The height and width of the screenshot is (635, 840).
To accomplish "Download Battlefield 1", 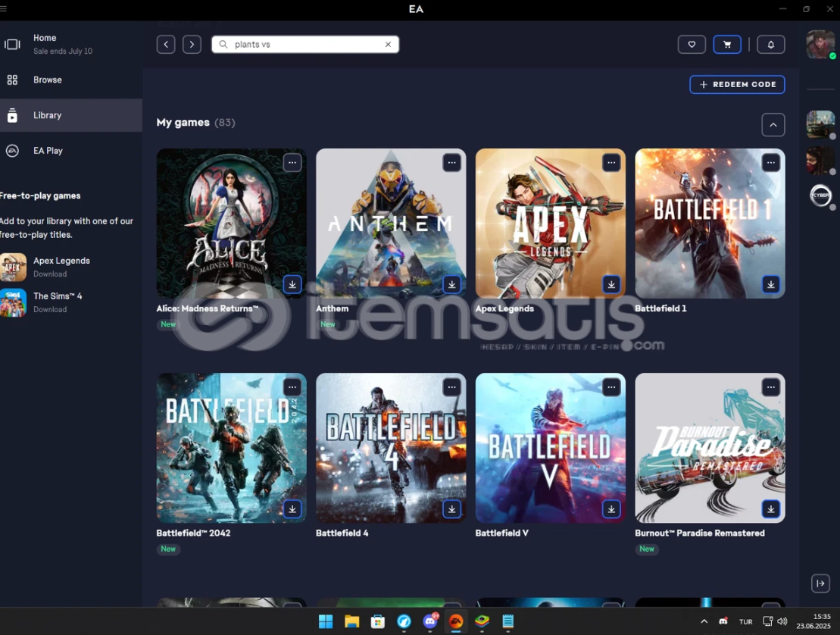I will click(x=771, y=284).
